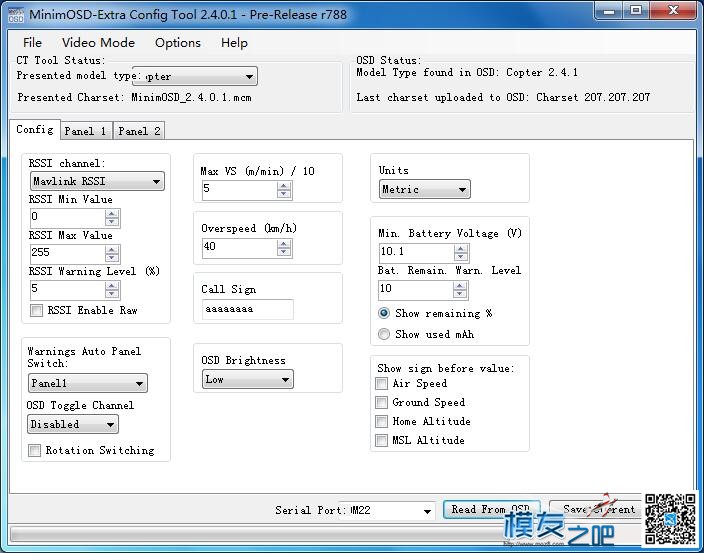Click the 'Charset 207.207.207' text
704x553 pixels.
pos(593,97)
